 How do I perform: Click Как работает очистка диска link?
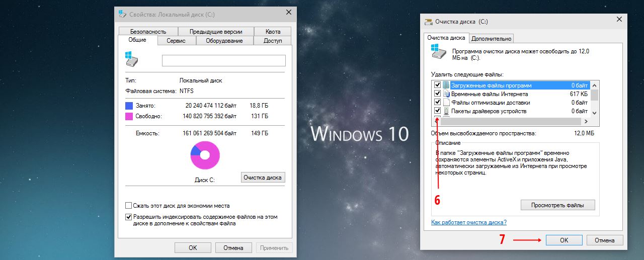pos(468,222)
